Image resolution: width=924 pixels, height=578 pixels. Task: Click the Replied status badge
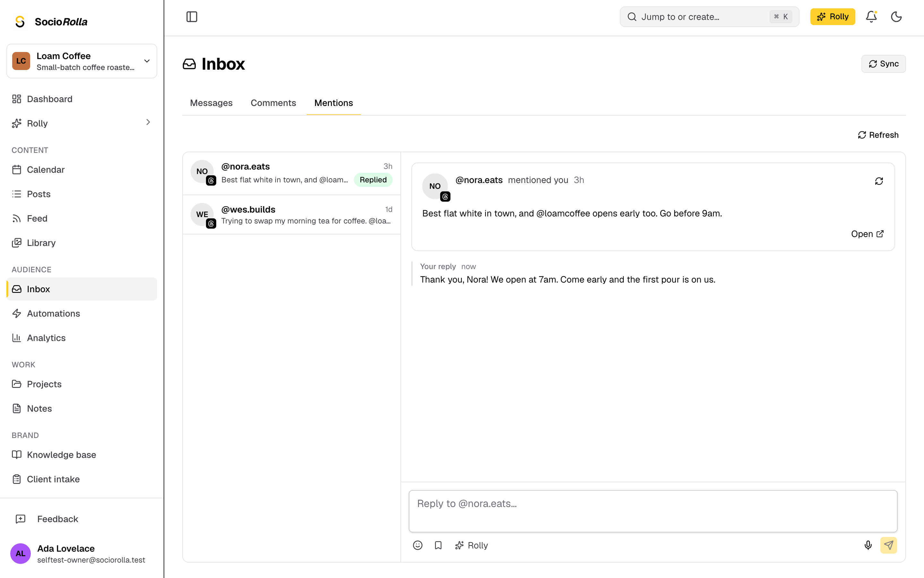coord(373,180)
